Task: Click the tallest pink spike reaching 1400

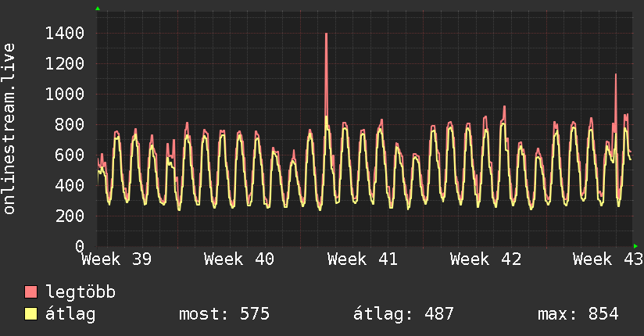Action: tap(327, 74)
